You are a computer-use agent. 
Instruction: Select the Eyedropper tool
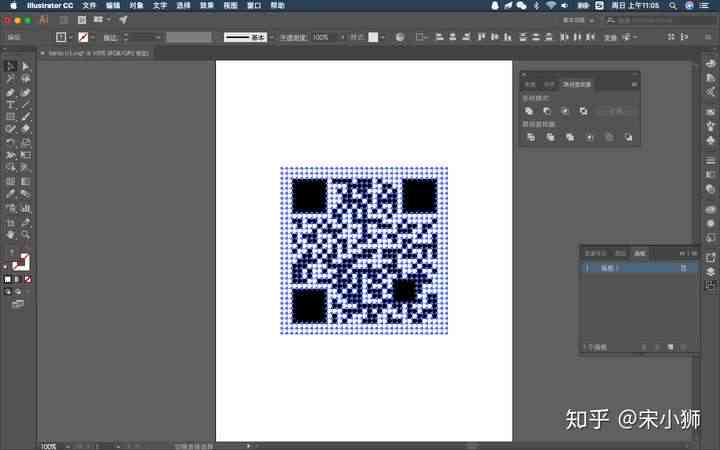[x=11, y=194]
